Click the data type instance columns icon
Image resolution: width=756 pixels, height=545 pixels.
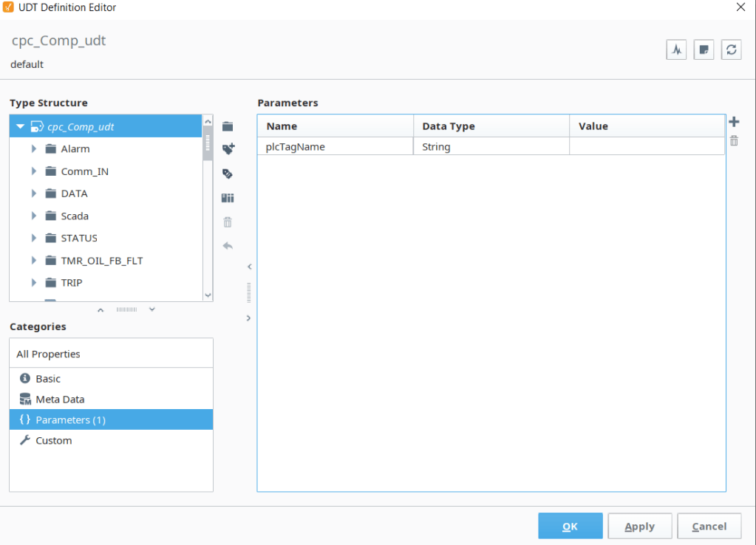[x=228, y=198]
